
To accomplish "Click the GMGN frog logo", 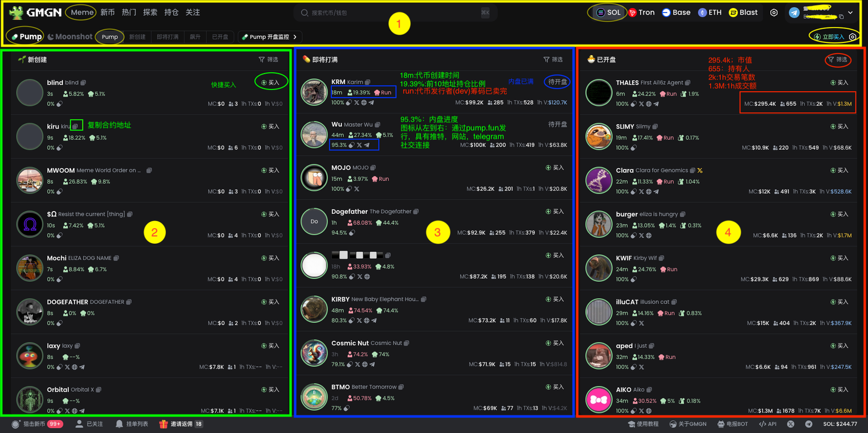I will (16, 12).
